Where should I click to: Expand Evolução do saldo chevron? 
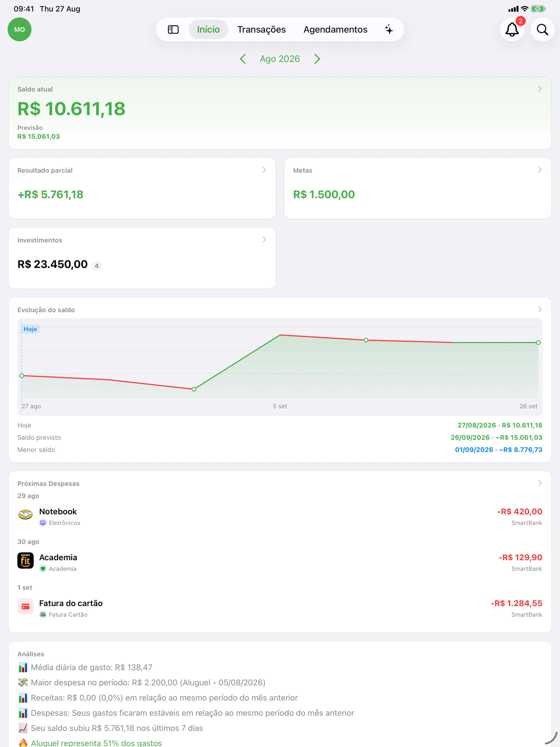(540, 309)
